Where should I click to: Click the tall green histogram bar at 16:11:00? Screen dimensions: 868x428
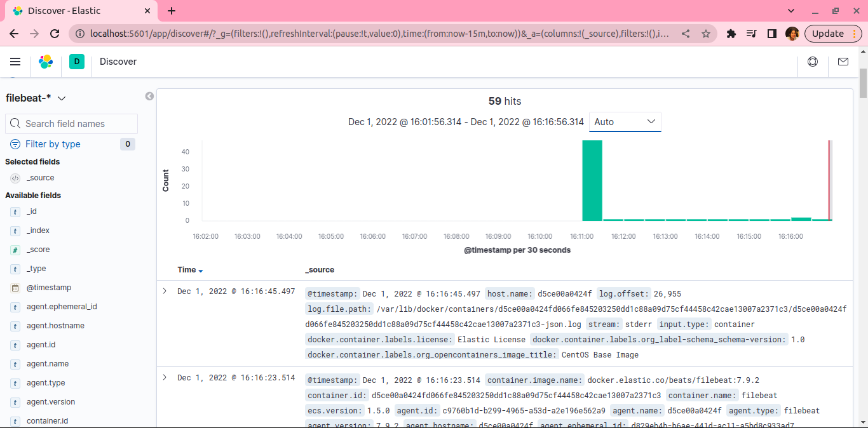(592, 180)
